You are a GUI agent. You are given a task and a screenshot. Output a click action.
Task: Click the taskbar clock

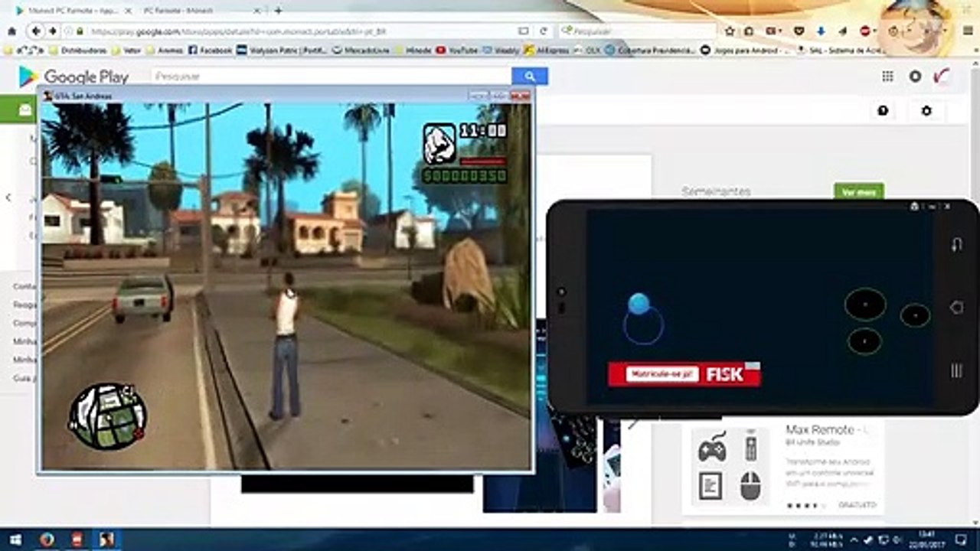point(927,540)
